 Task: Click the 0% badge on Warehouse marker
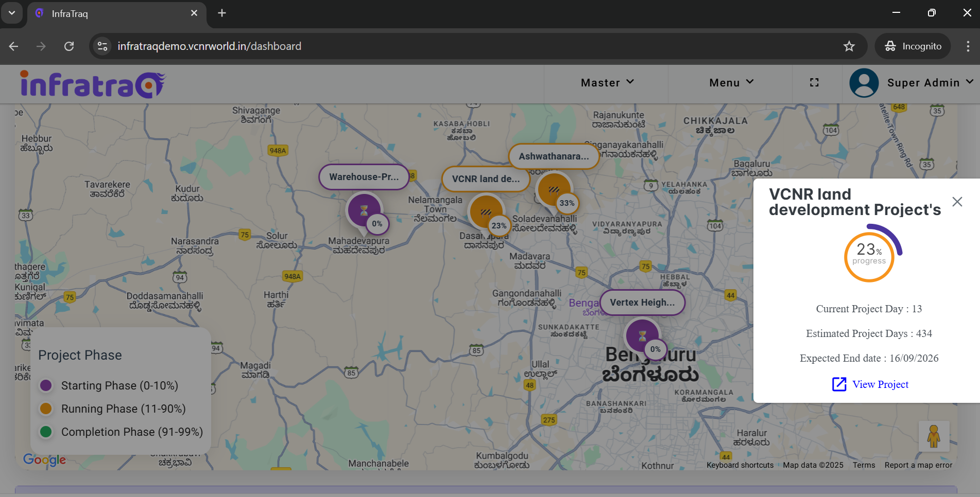(377, 224)
